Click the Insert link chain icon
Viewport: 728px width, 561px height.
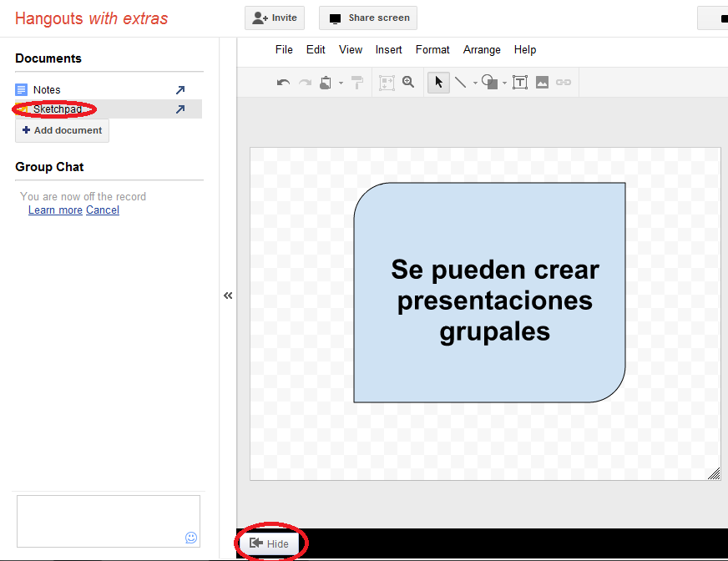pyautogui.click(x=564, y=82)
